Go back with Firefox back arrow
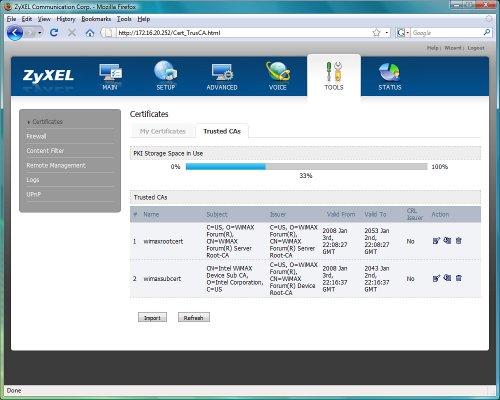The image size is (500, 400). (x=15, y=33)
